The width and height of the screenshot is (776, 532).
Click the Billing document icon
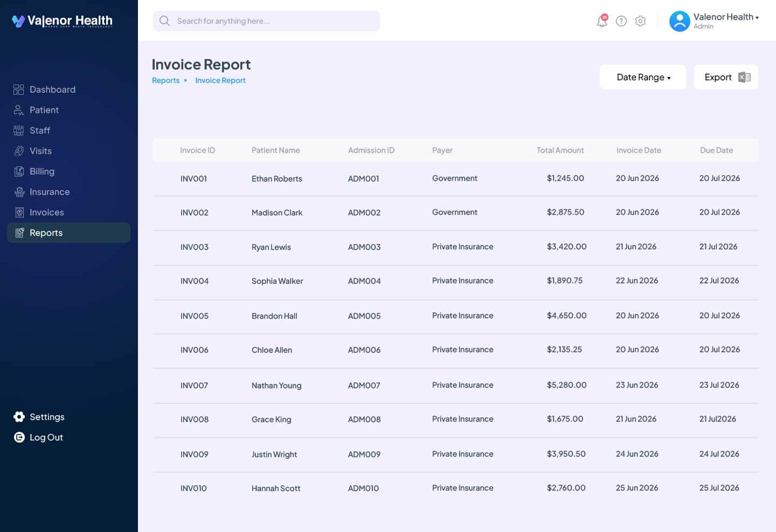tap(19, 171)
